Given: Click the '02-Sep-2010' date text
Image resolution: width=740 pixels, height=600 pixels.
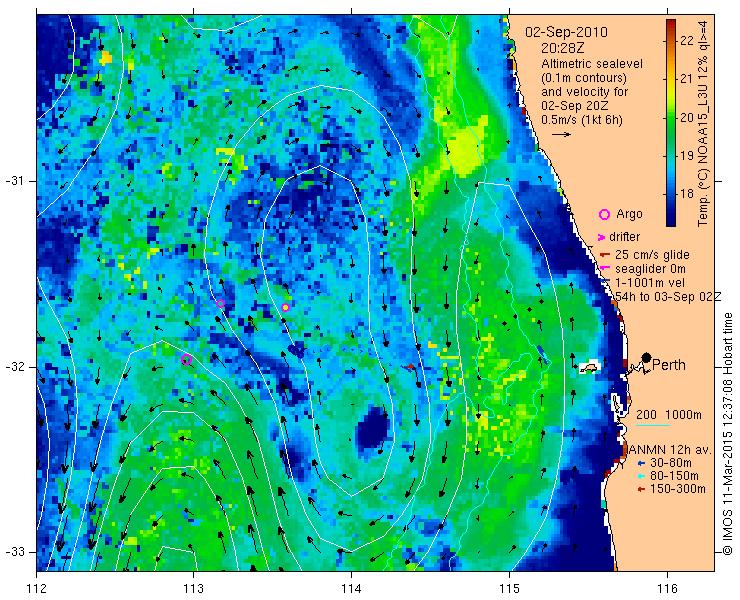Looking at the screenshot, I should [x=566, y=33].
